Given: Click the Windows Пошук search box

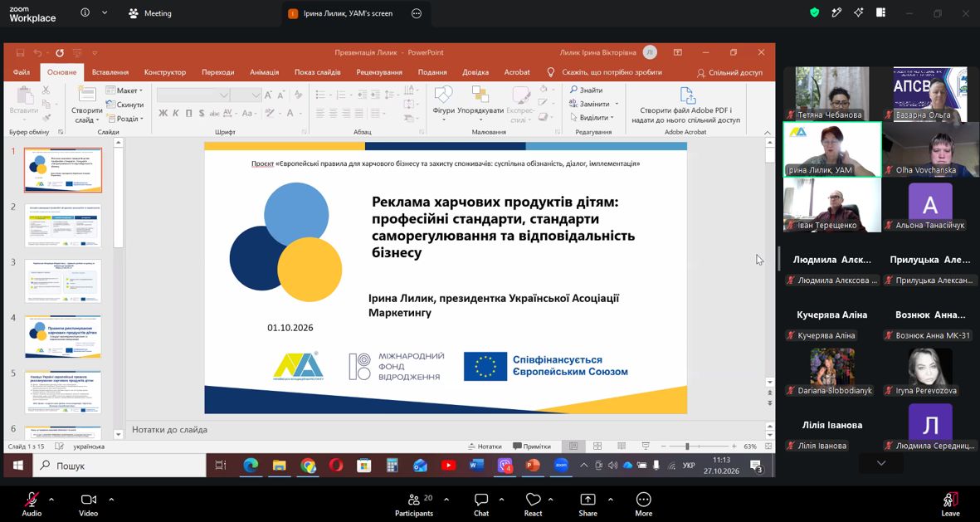Looking at the screenshot, I should click(x=120, y=466).
